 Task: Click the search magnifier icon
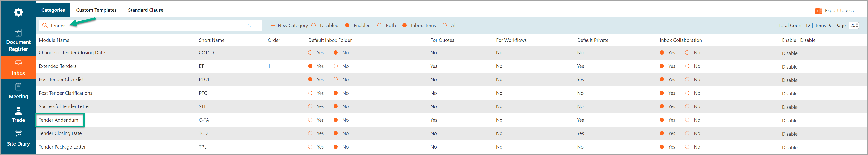pos(45,25)
